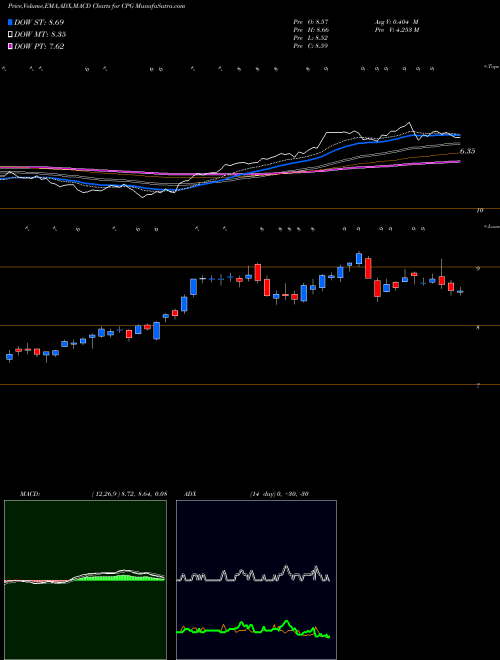Click the ADX values '(14 day) 0, +30, -30'
The height and width of the screenshot is (660, 500).
[279, 494]
